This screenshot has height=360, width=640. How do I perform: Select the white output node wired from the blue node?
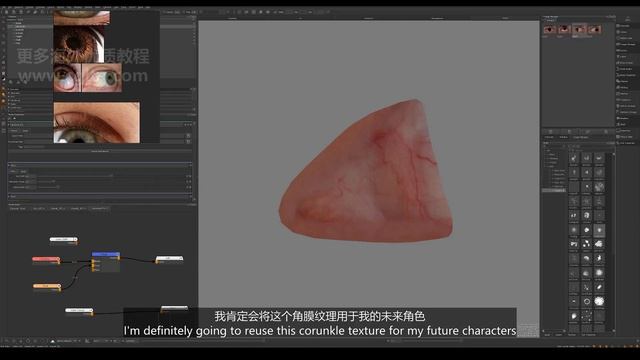click(169, 259)
